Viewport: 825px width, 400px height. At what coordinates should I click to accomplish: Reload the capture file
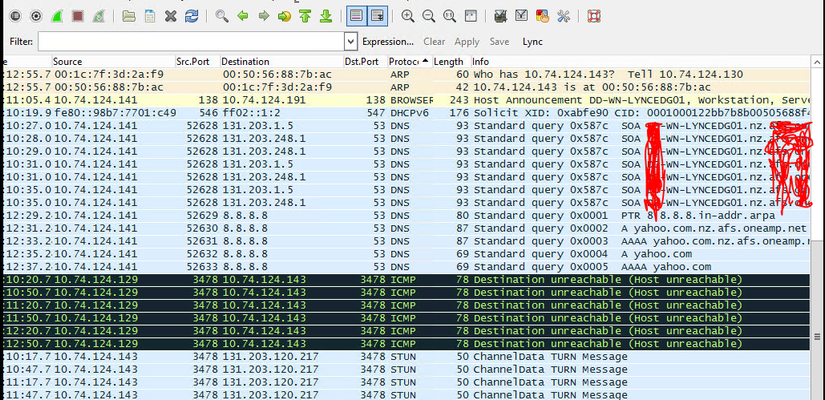click(x=191, y=16)
